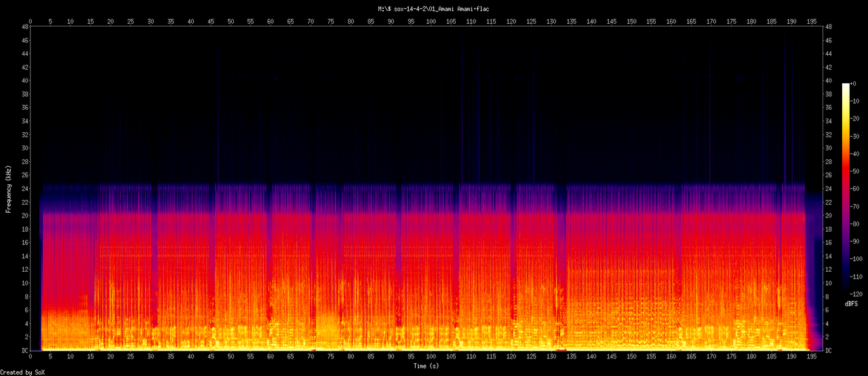
Task: Select the '-70' value on dBFS legend
Action: click(x=855, y=207)
